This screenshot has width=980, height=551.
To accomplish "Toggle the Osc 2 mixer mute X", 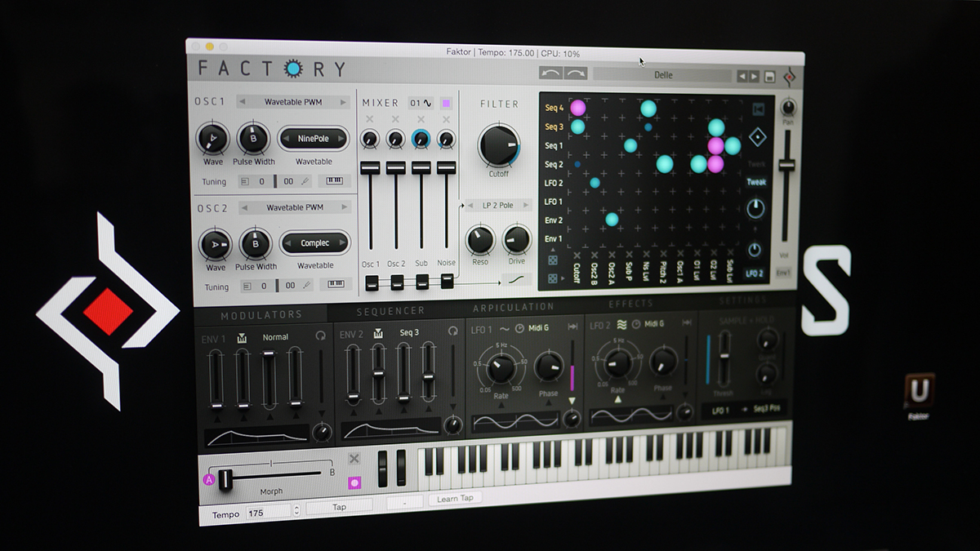I will 395,121.
